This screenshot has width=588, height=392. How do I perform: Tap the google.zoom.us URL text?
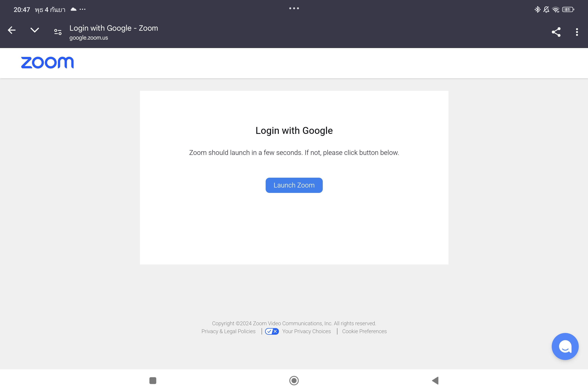pyautogui.click(x=89, y=38)
